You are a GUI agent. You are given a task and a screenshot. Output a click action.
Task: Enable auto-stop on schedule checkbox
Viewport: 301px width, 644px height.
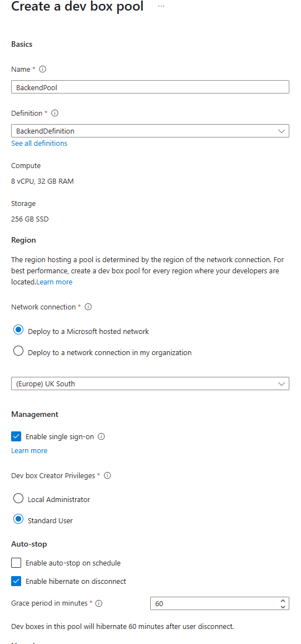point(16,563)
